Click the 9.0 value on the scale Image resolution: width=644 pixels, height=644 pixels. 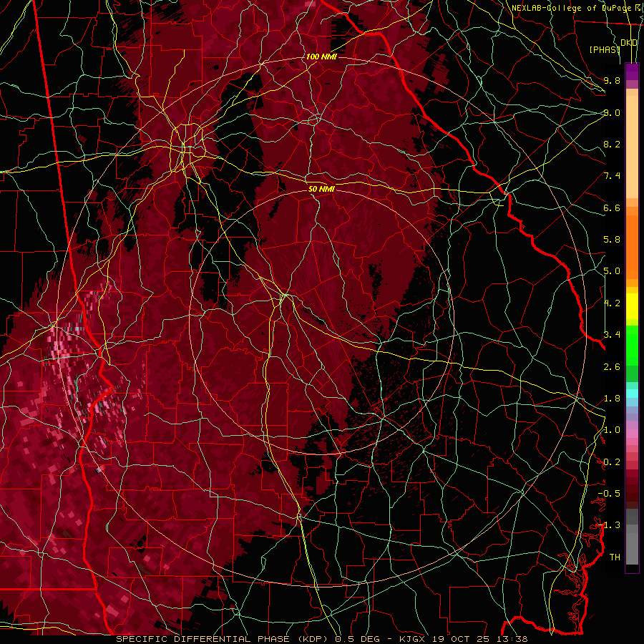(612, 112)
